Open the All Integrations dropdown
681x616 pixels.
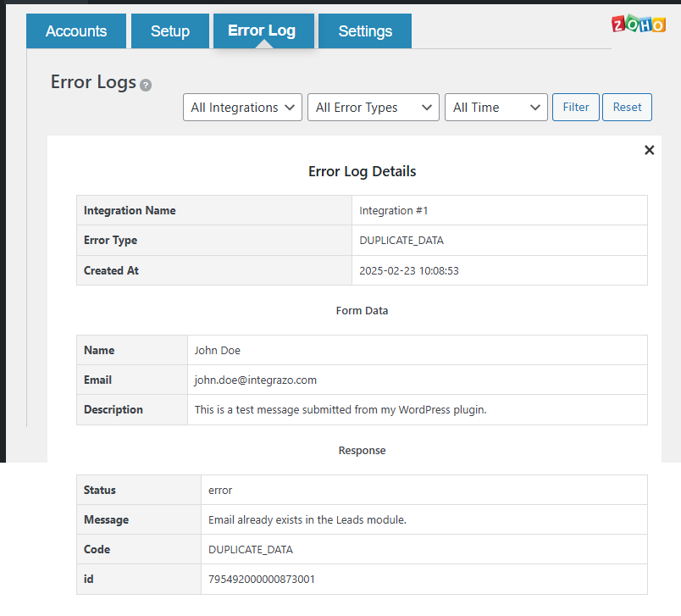click(x=242, y=108)
